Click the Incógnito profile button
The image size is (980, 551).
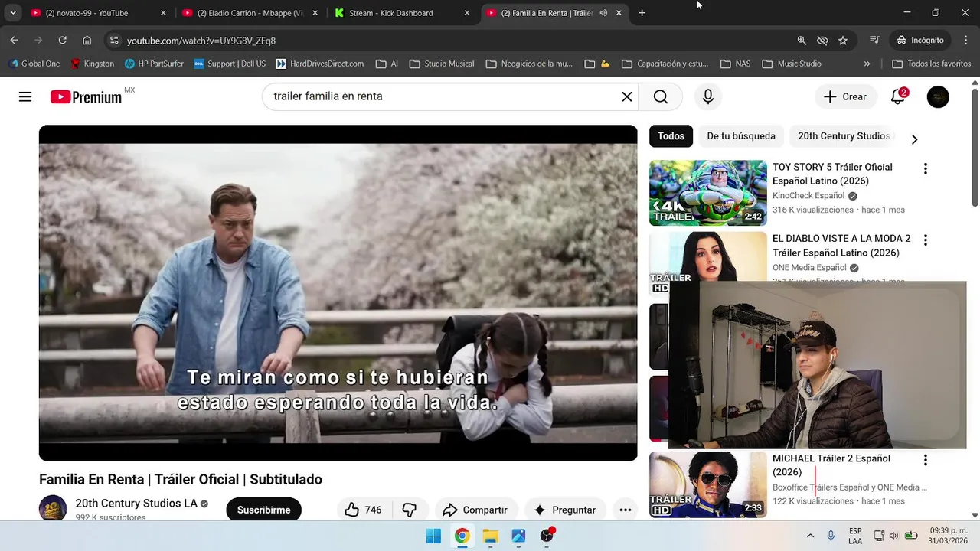click(x=920, y=40)
